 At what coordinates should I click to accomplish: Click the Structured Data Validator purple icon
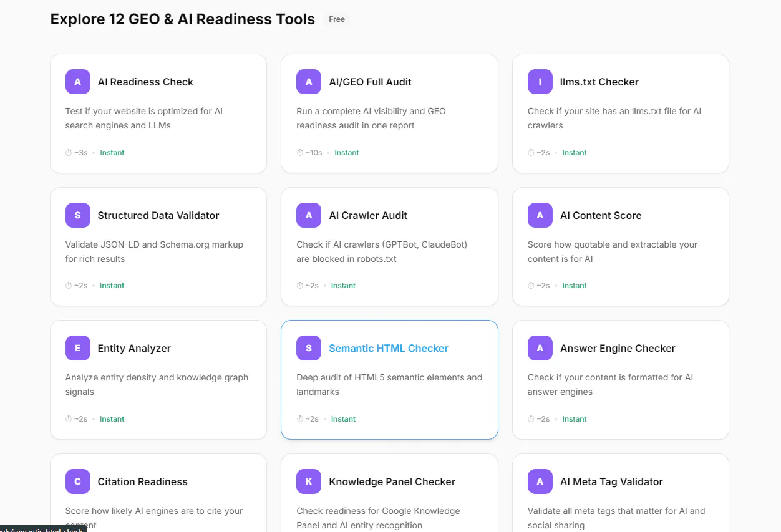coord(78,215)
